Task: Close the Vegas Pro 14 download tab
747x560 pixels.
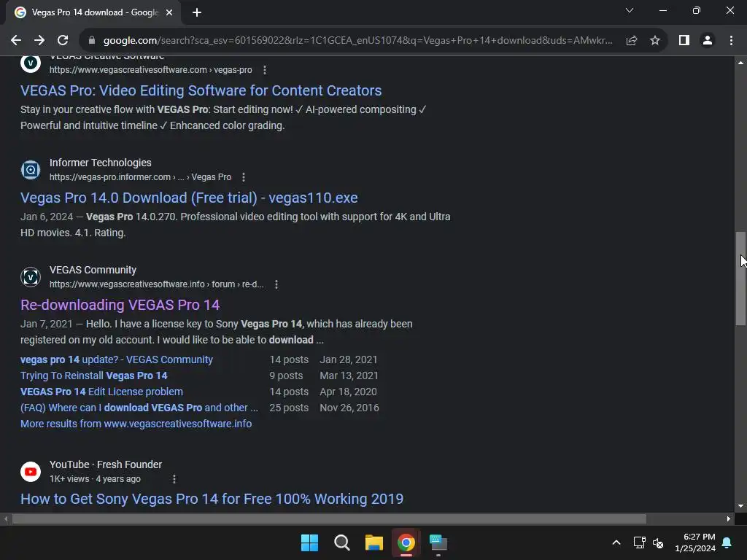Action: 169,12
